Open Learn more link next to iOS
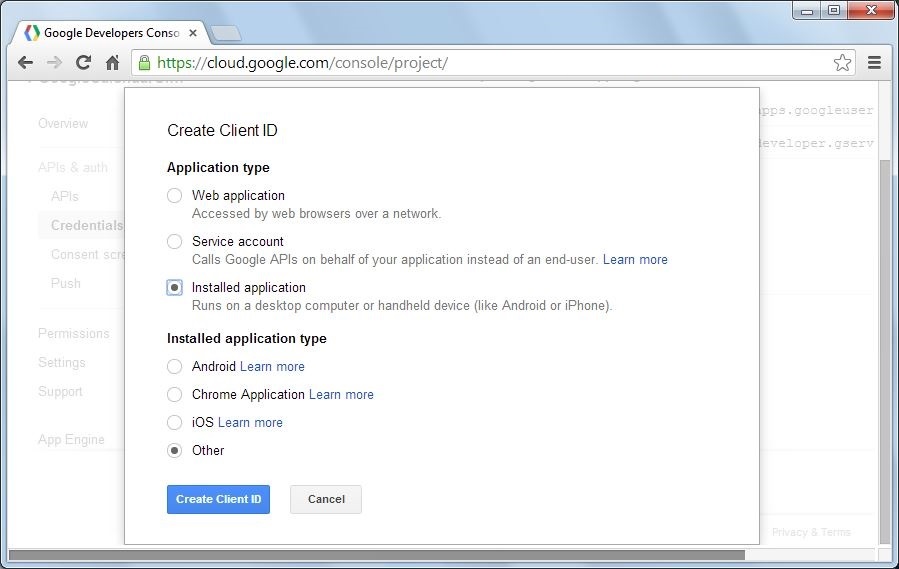This screenshot has height=569, width=899. click(x=250, y=423)
